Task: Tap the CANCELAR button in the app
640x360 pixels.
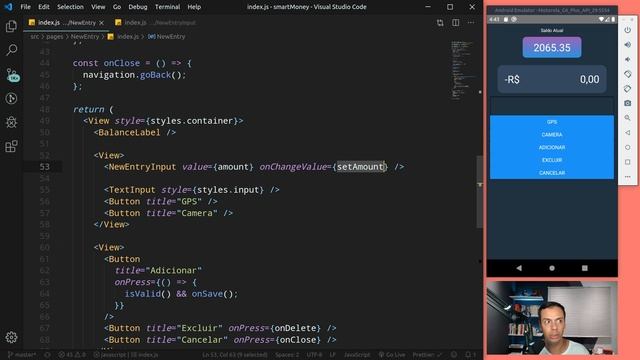Action: (552, 173)
